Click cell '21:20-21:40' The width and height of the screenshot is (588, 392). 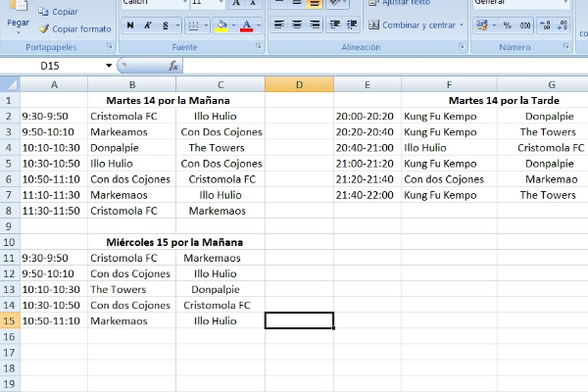pos(367,179)
